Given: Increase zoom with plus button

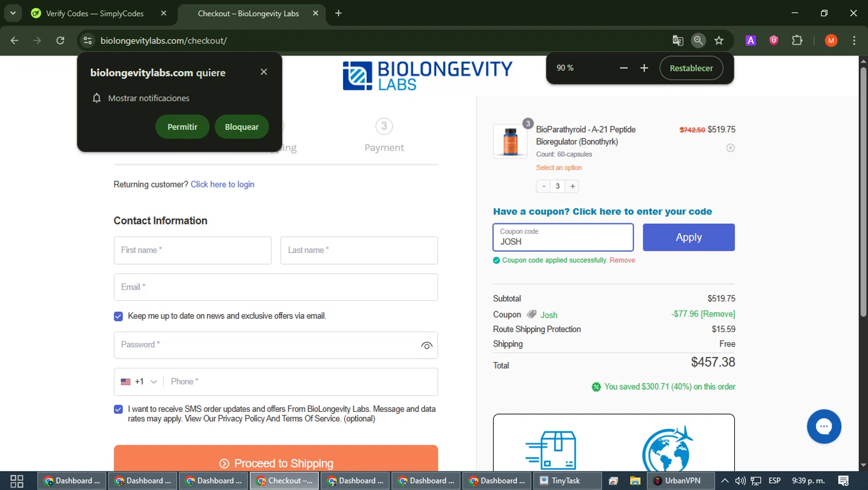Looking at the screenshot, I should pos(644,68).
